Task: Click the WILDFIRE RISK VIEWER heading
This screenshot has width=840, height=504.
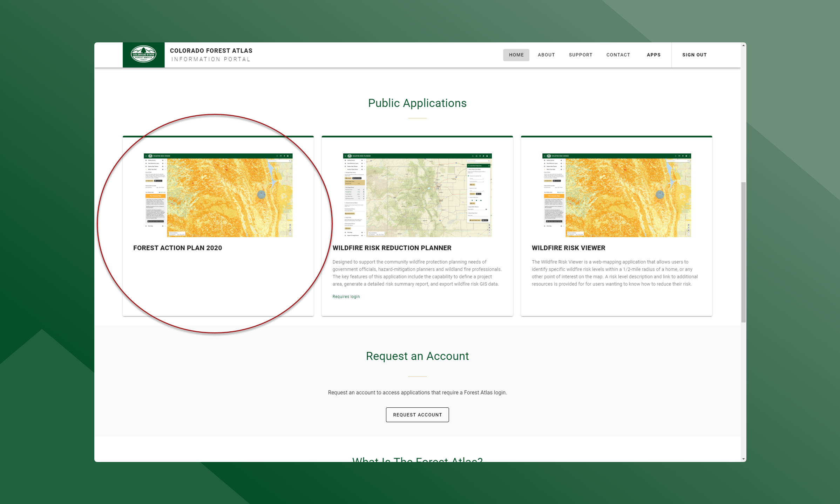Action: (568, 248)
